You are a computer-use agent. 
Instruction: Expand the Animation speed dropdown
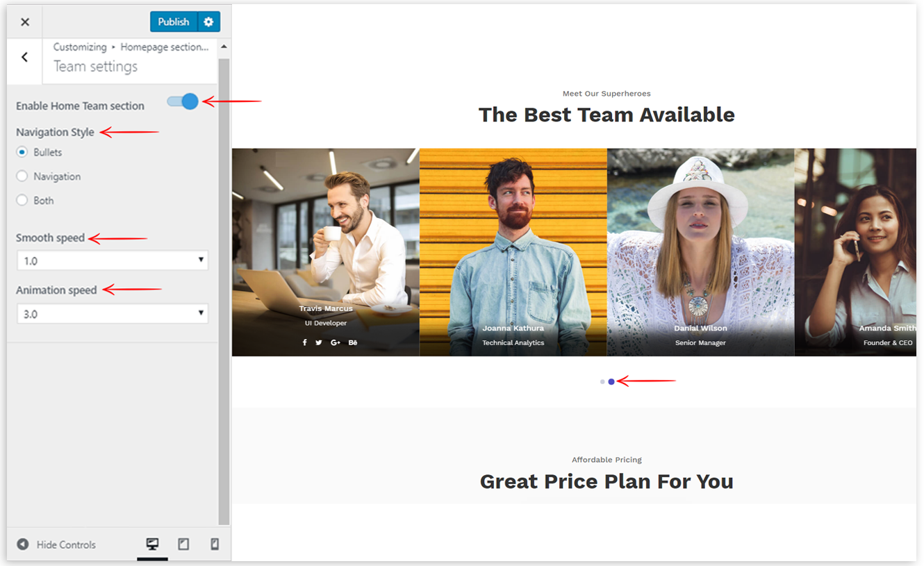(x=112, y=314)
